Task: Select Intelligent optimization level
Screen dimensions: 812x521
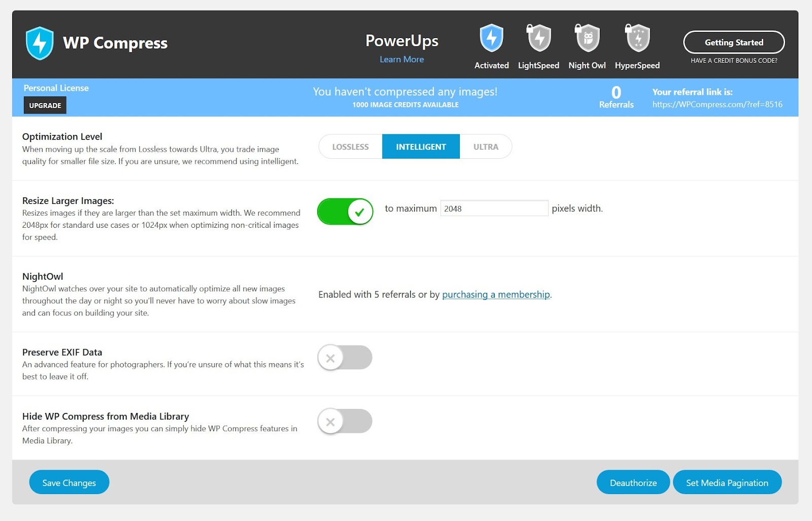Action: coord(421,147)
